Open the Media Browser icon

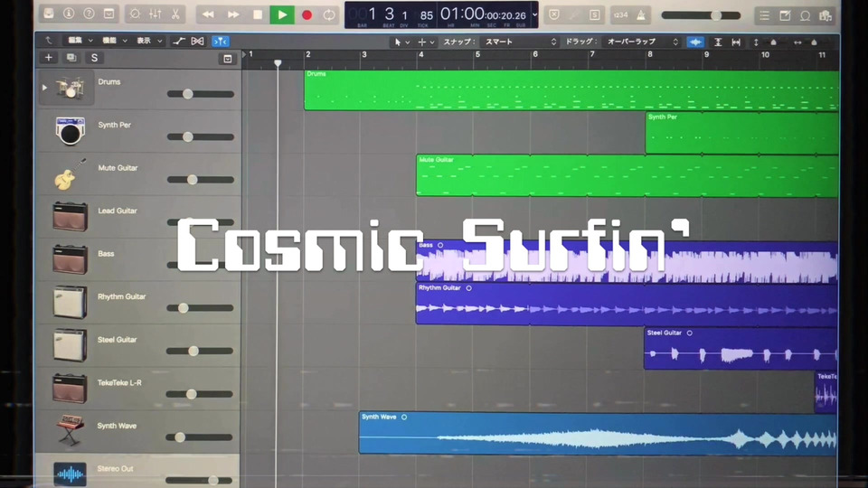click(x=826, y=16)
